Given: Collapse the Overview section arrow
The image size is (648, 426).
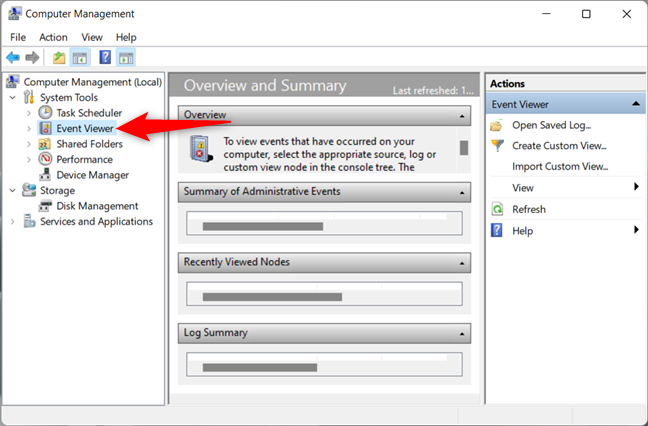Looking at the screenshot, I should tap(462, 116).
